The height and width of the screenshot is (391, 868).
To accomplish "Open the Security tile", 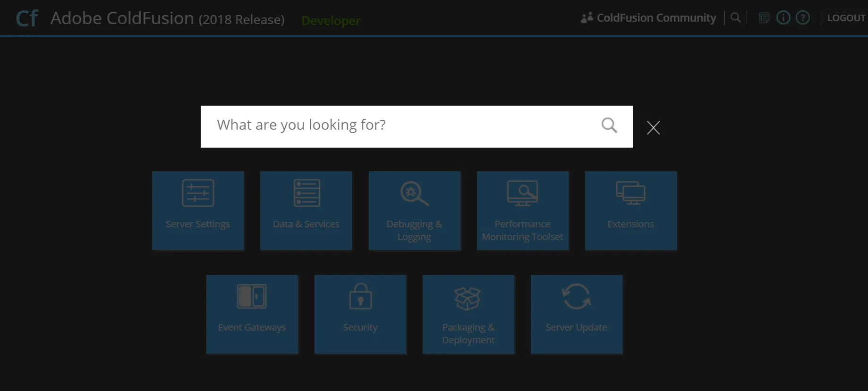I will 360,314.
